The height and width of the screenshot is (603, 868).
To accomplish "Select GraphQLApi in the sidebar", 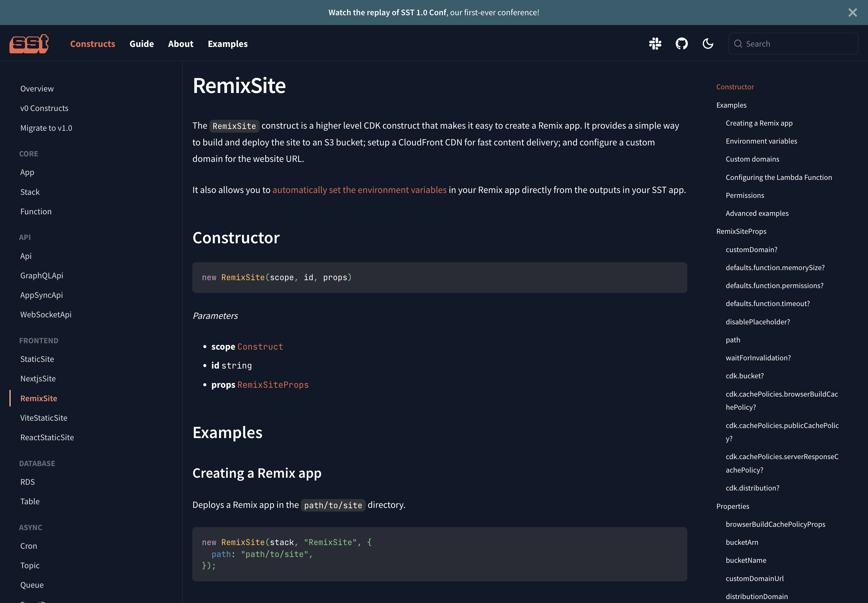I will pos(41,275).
